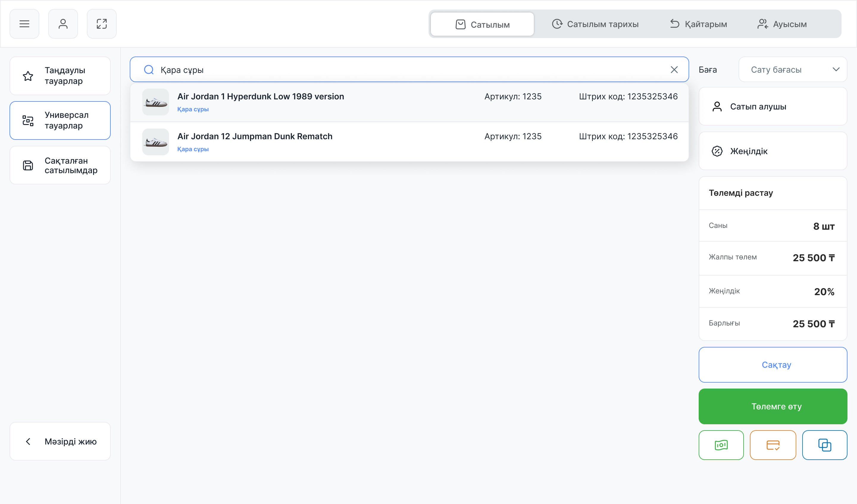This screenshot has height=504, width=857.
Task: Click Артикул: 1235 of Air Jordan 1 row
Action: [513, 96]
